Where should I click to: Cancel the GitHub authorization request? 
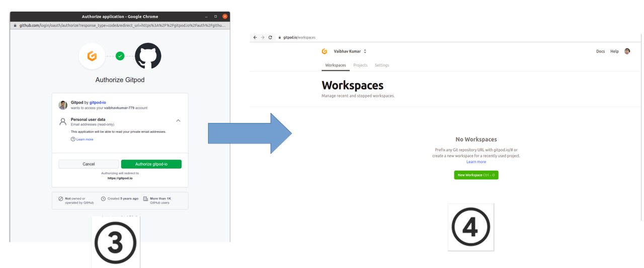click(x=89, y=164)
